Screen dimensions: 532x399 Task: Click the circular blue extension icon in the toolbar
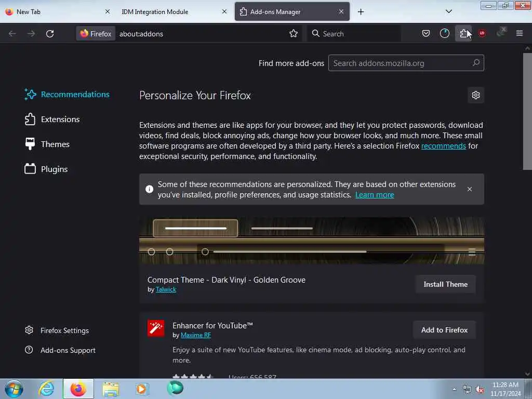click(x=445, y=33)
